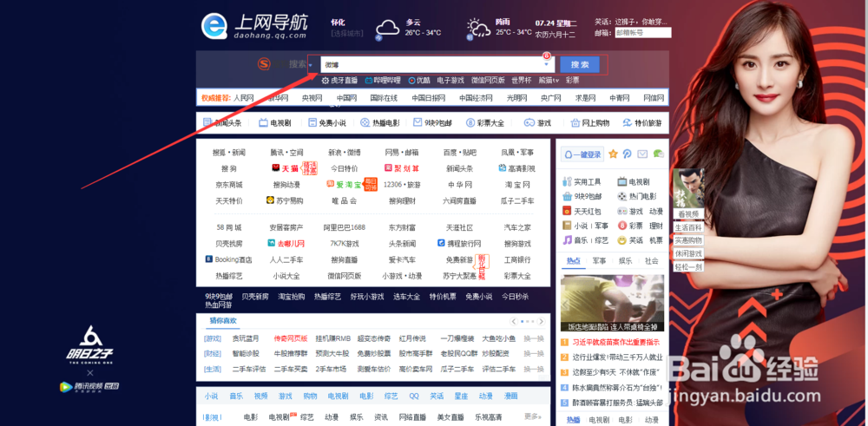Click the green WeChat icon
This screenshot has width=868, height=426.
click(x=658, y=154)
